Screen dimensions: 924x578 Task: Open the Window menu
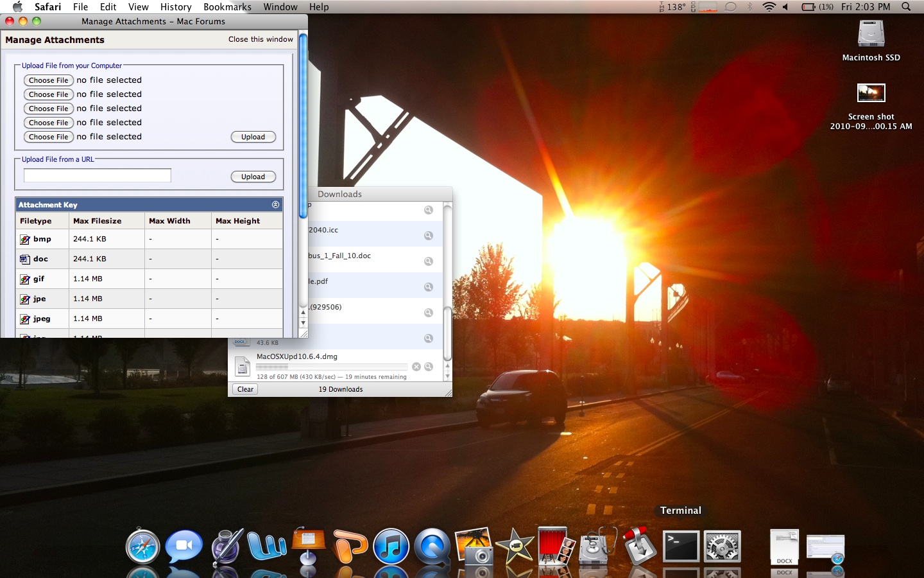[x=280, y=7]
